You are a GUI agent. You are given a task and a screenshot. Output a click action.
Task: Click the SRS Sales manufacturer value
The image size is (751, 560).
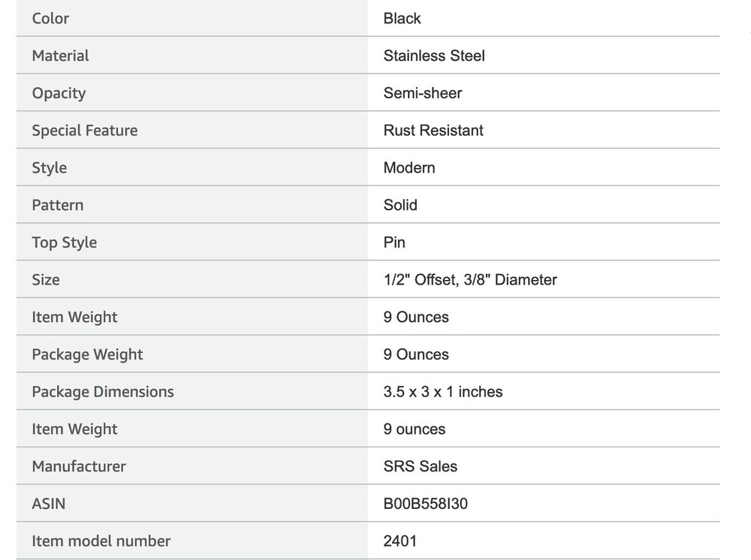[x=420, y=466]
